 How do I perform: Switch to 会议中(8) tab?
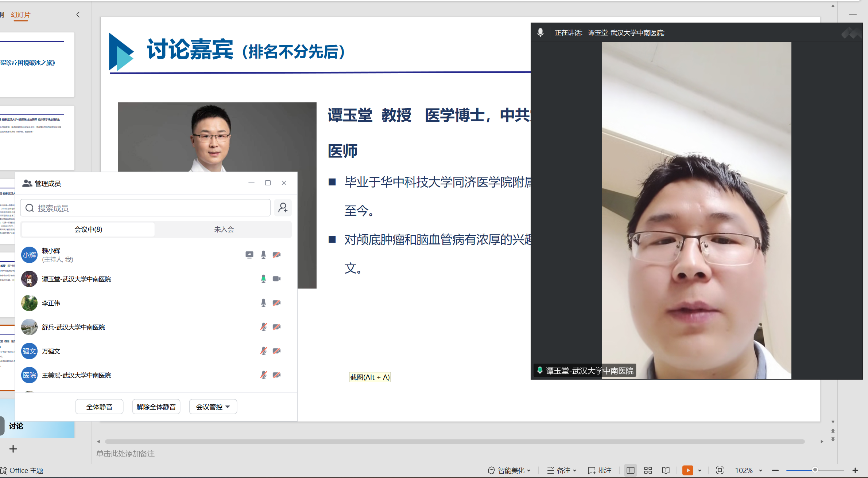pyautogui.click(x=88, y=230)
